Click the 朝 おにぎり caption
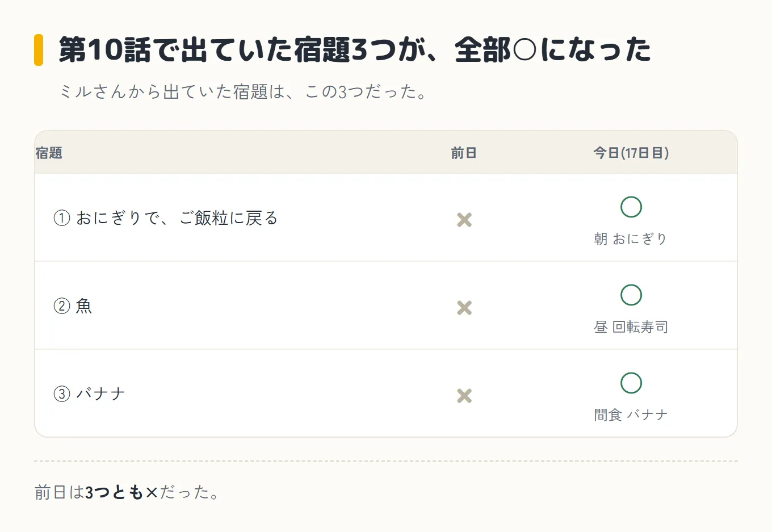Image resolution: width=772 pixels, height=532 pixels. [x=631, y=239]
